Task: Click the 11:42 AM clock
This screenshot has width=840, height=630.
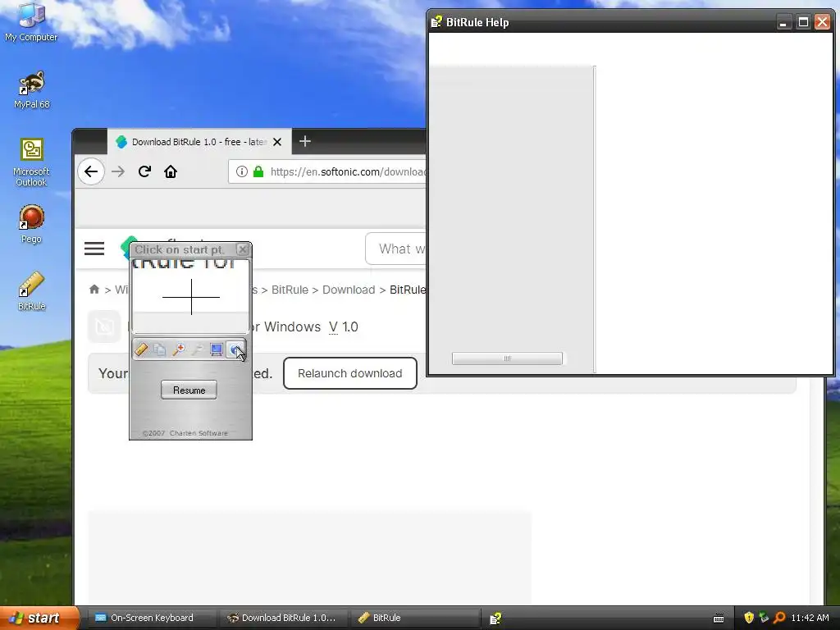Action: coord(810,618)
